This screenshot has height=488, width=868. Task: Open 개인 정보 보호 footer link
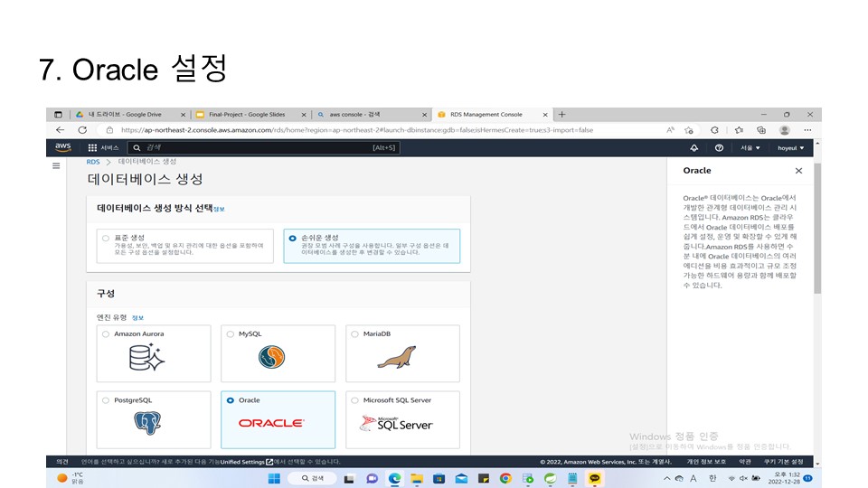(706, 462)
